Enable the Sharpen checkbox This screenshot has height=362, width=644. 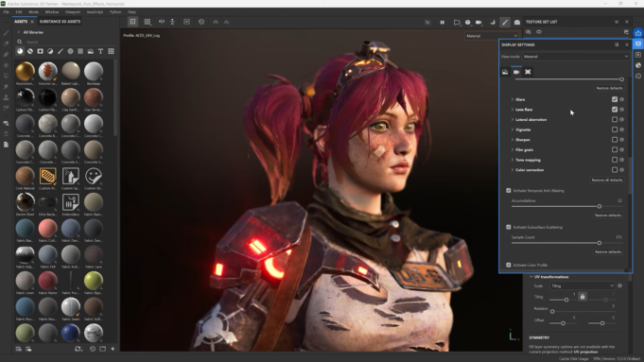pyautogui.click(x=615, y=140)
